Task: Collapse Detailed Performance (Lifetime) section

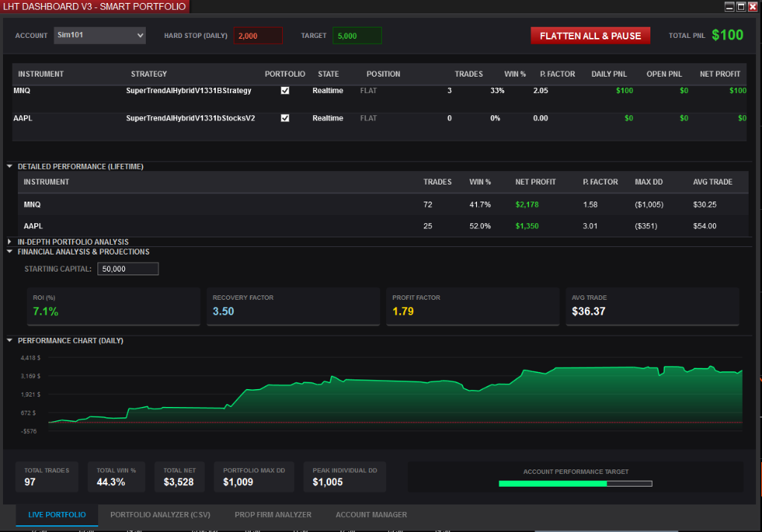Action: coord(10,166)
